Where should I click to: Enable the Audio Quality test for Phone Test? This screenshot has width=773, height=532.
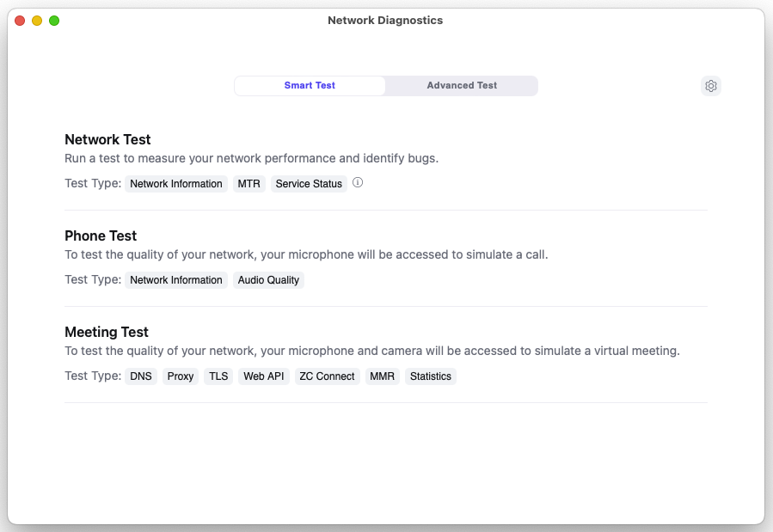[268, 279]
